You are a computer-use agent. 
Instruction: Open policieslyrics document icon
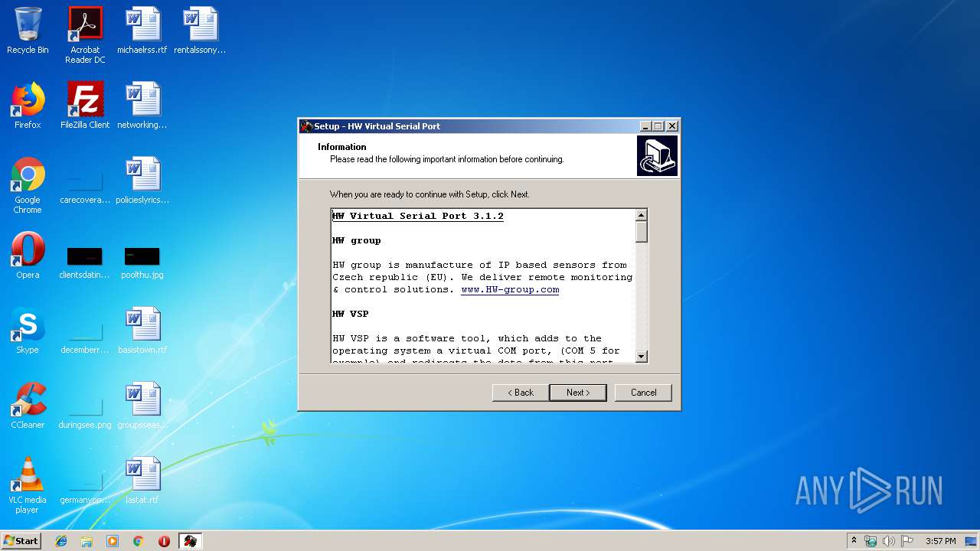[142, 181]
